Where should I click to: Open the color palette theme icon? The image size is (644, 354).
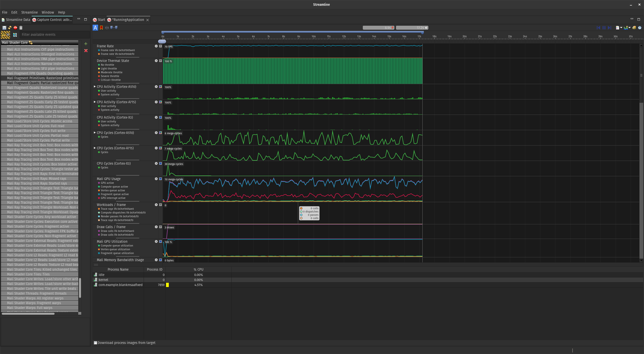[634, 28]
